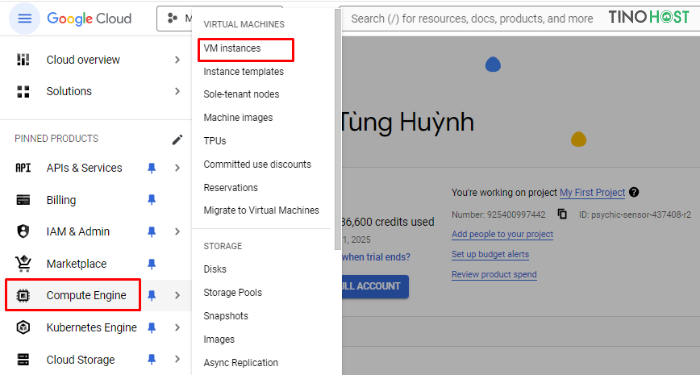Open Marketplace from the sidebar

(x=76, y=264)
